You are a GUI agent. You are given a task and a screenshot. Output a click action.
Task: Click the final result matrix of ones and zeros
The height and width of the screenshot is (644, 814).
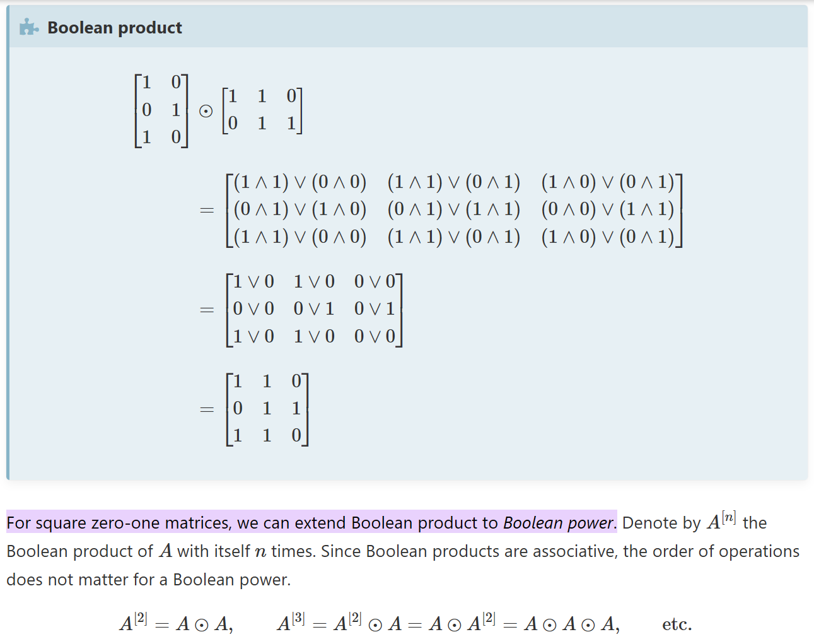pos(267,409)
